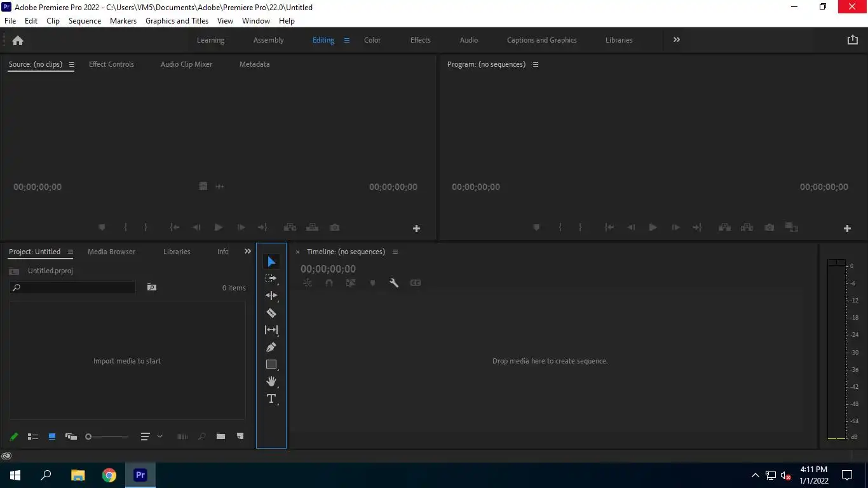
Task: Open Timeline Display Settings wrench
Action: point(394,283)
